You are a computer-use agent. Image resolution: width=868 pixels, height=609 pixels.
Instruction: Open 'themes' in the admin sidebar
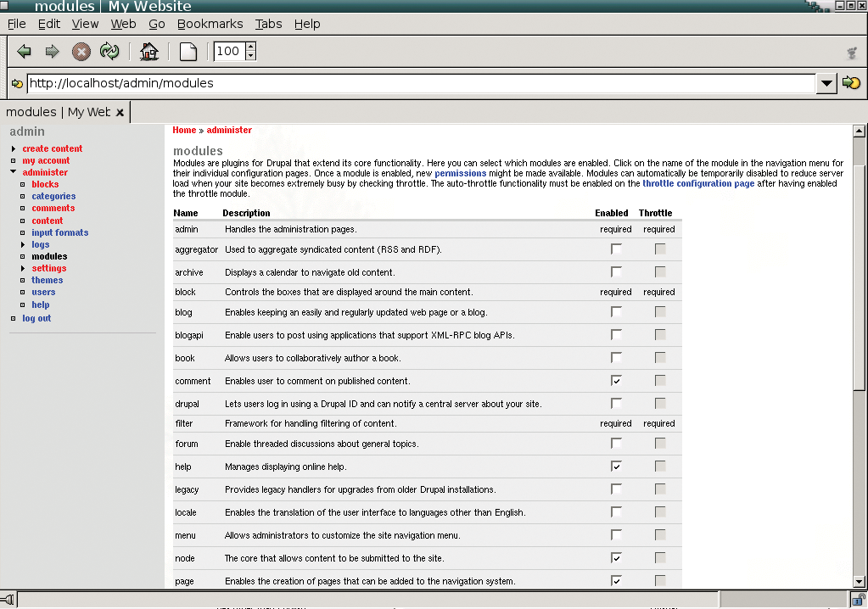[x=47, y=280]
